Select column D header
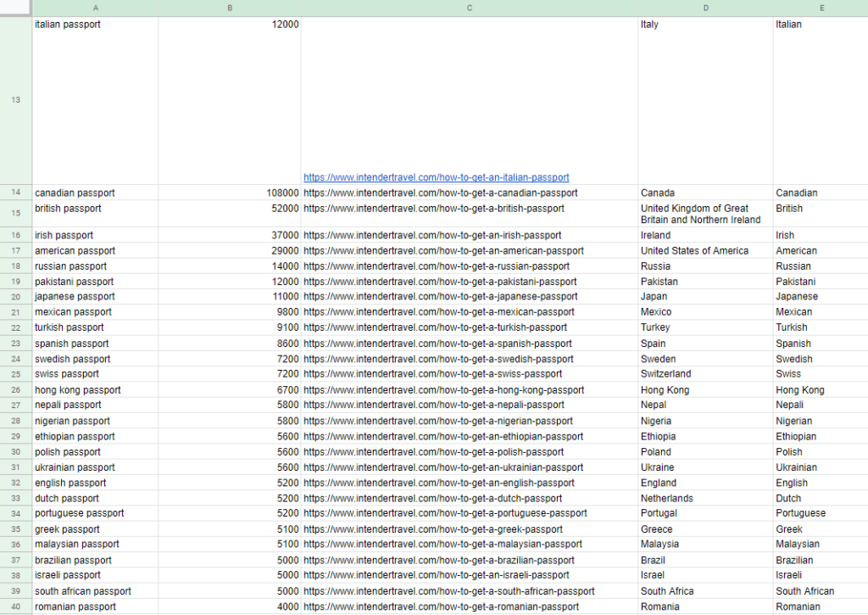The width and height of the screenshot is (868, 615). click(705, 8)
